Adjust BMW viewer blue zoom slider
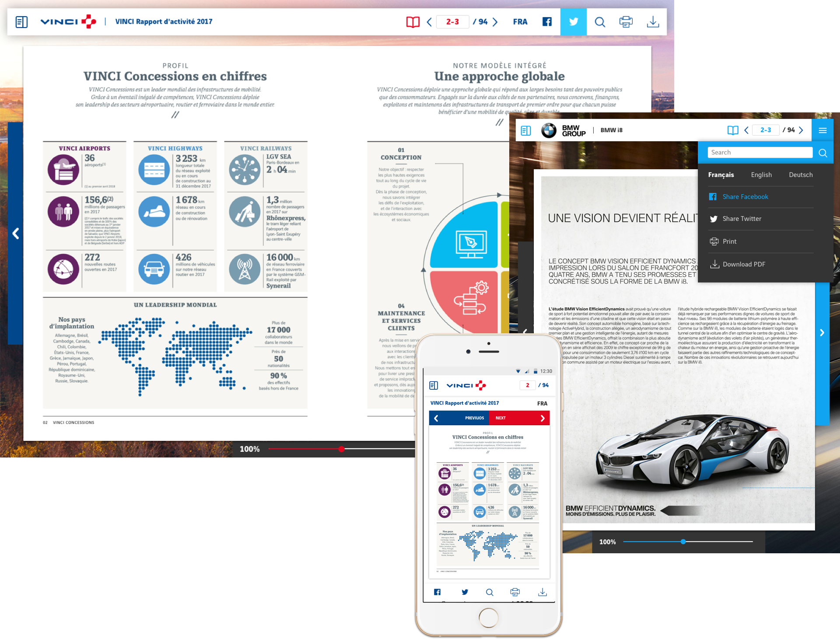Viewport: 840px width, 639px height. pos(683,541)
